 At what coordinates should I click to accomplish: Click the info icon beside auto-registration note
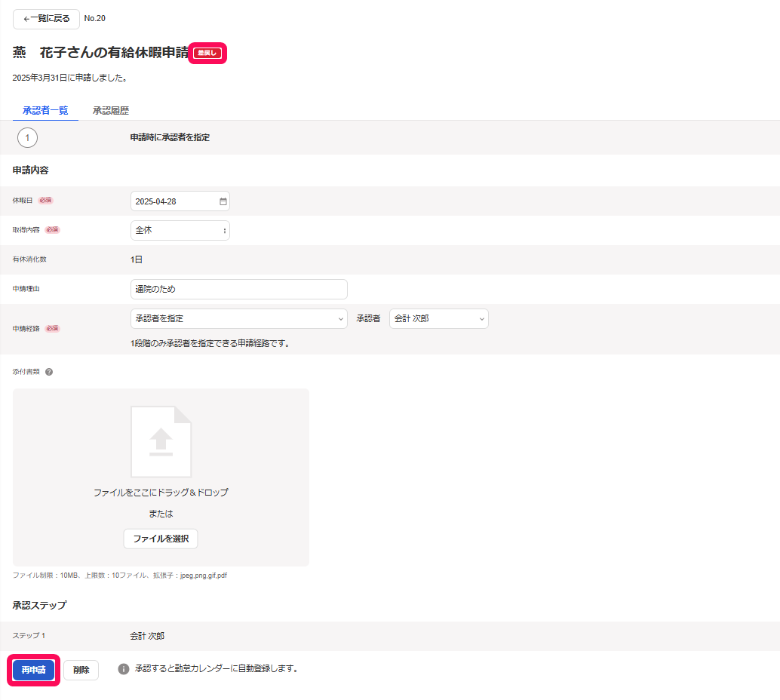pos(124,669)
